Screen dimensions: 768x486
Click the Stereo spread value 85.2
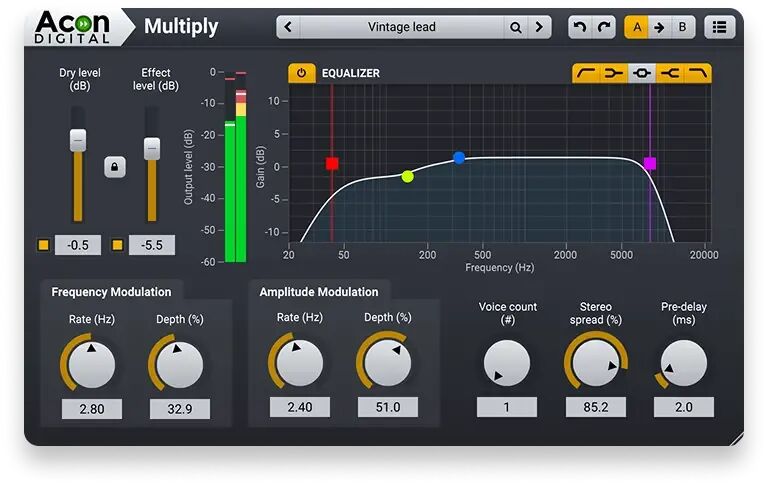[596, 407]
